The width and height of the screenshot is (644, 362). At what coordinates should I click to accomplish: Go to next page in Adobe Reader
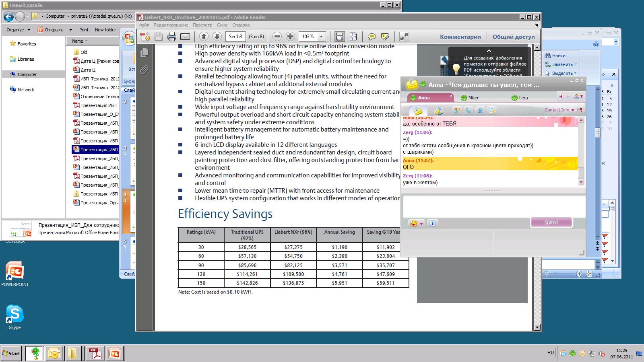point(217,37)
